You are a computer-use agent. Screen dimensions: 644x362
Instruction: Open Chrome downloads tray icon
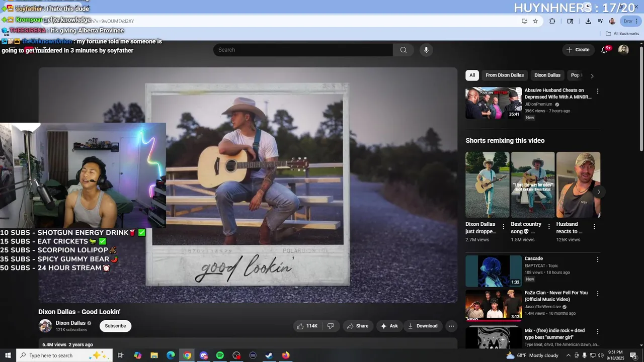click(588, 21)
